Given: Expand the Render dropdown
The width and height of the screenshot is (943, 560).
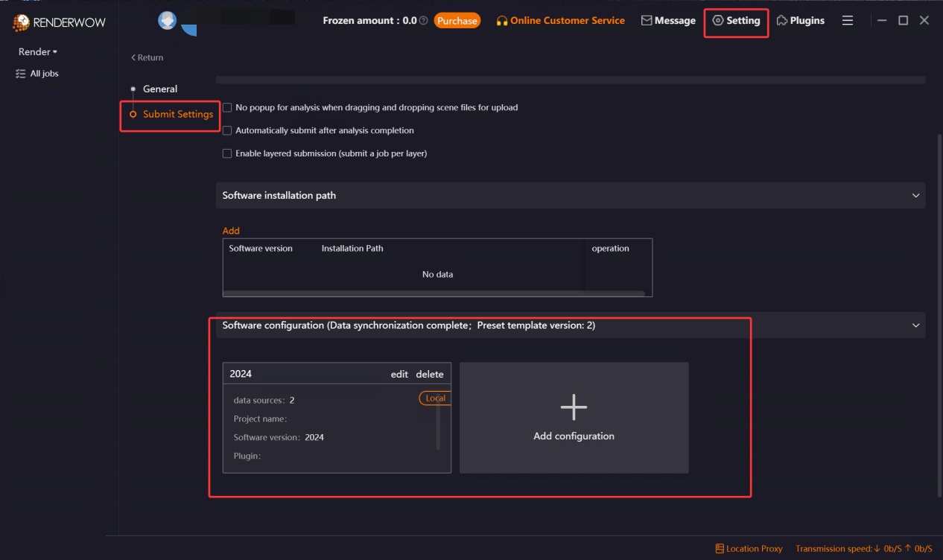Looking at the screenshot, I should coord(38,52).
